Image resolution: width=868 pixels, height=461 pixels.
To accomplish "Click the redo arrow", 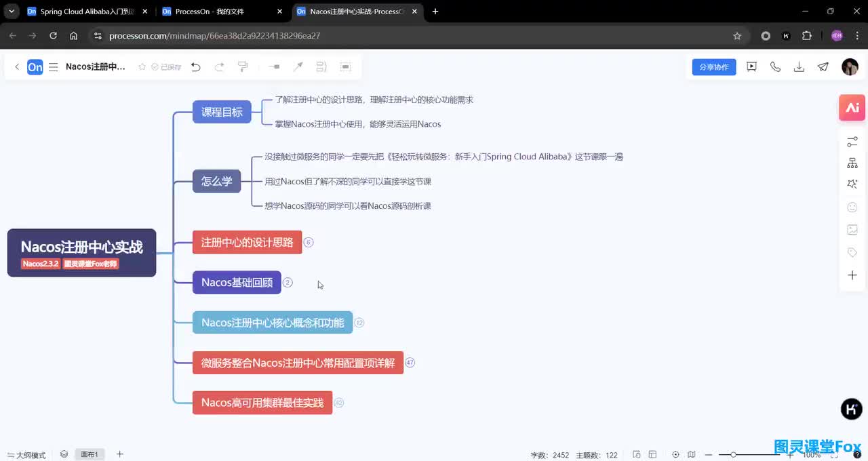I will click(x=219, y=67).
